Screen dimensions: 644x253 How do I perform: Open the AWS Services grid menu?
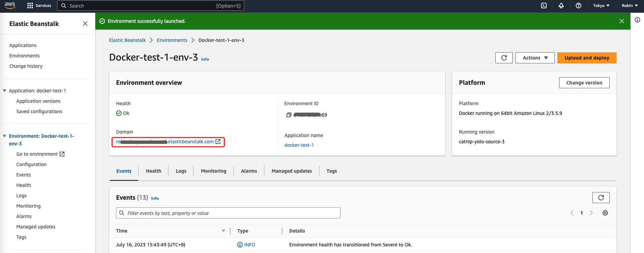(x=30, y=6)
